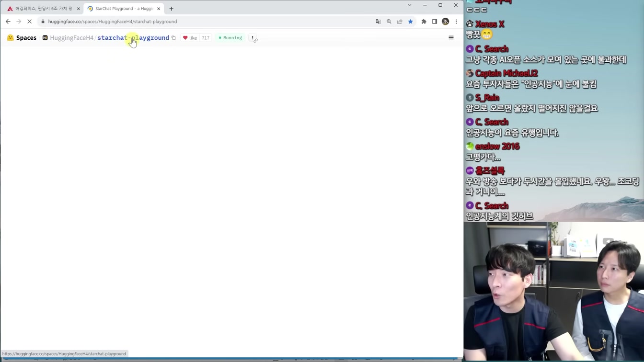
Task: Click the chat username enslow 2016
Action: coord(497,147)
